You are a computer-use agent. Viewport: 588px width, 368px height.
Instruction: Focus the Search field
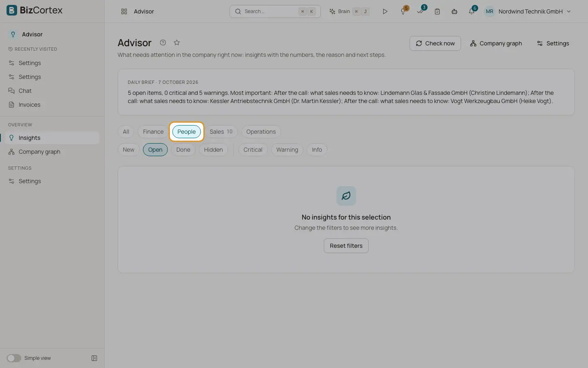click(275, 11)
